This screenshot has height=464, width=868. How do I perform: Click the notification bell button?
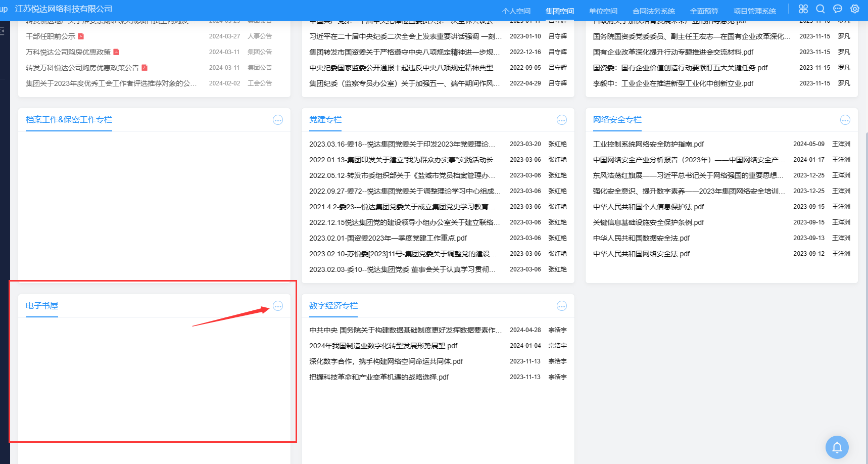[837, 447]
